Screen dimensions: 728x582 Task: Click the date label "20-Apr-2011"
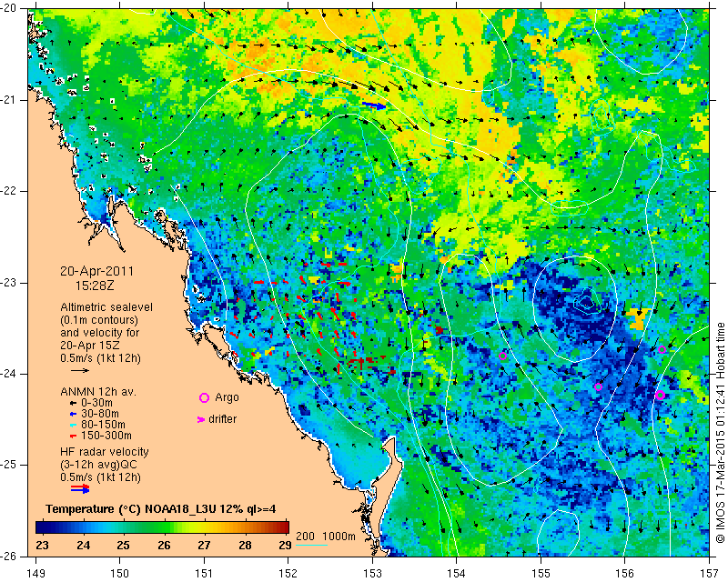[96, 271]
